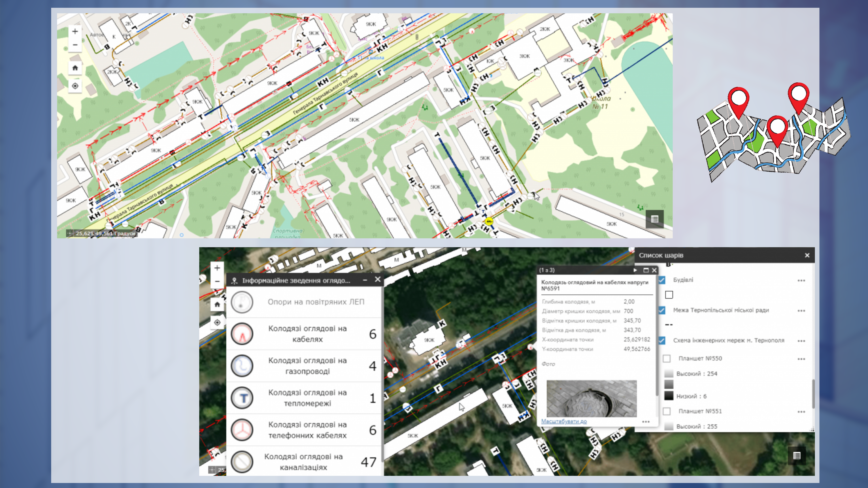Viewport: 868px width, 488px height.
Task: Close the 'Список шарів' layer list panel
Action: pos(807,255)
